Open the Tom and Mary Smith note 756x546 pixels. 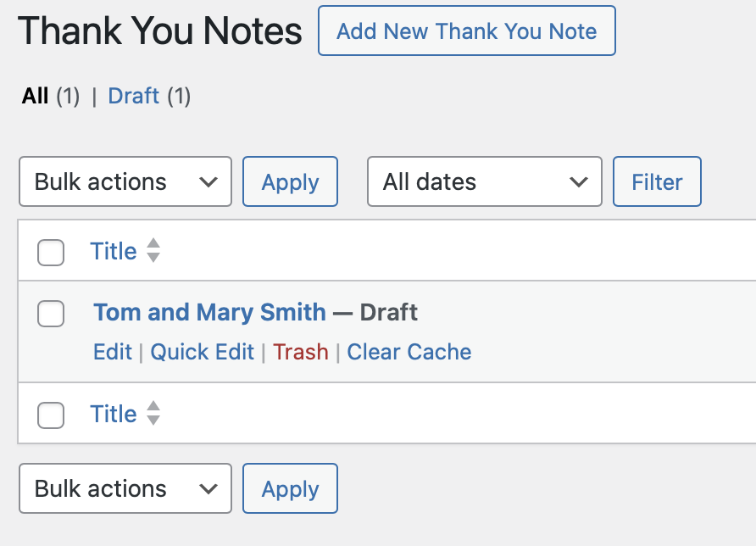coord(209,312)
